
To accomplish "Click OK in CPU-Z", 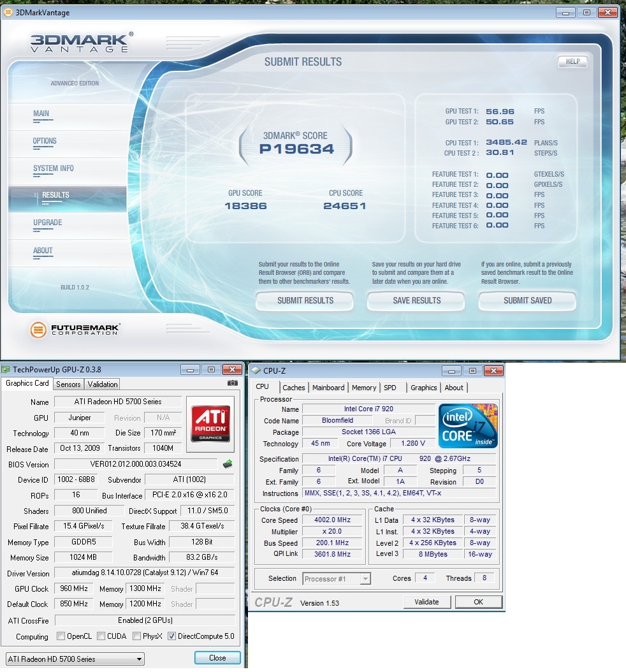I will [x=479, y=602].
